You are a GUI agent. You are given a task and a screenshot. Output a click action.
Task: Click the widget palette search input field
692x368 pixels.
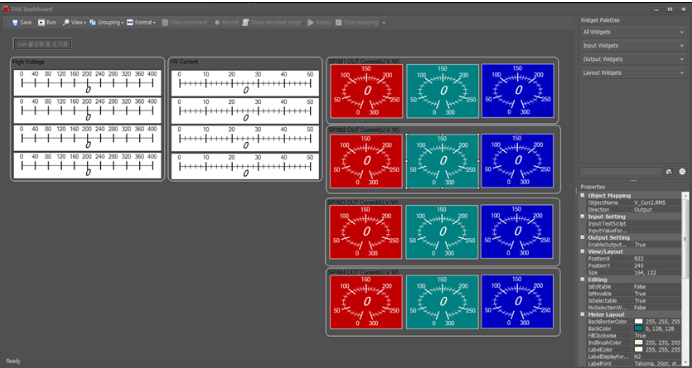[x=621, y=172]
